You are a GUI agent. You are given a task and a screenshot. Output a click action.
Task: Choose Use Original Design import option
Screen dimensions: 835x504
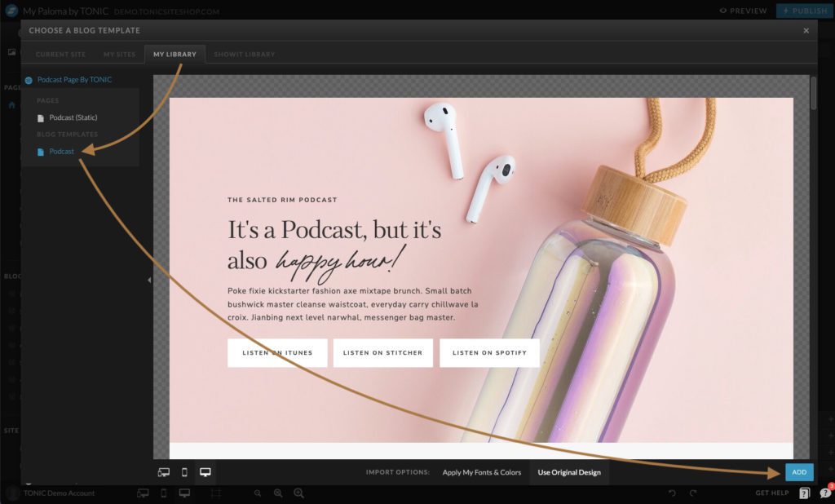[x=568, y=472]
